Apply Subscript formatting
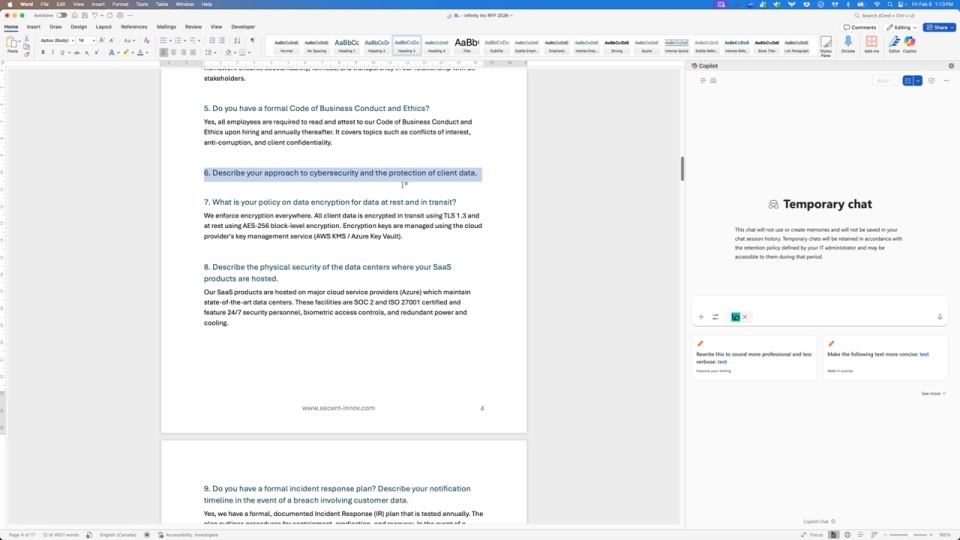The image size is (960, 540). click(87, 53)
